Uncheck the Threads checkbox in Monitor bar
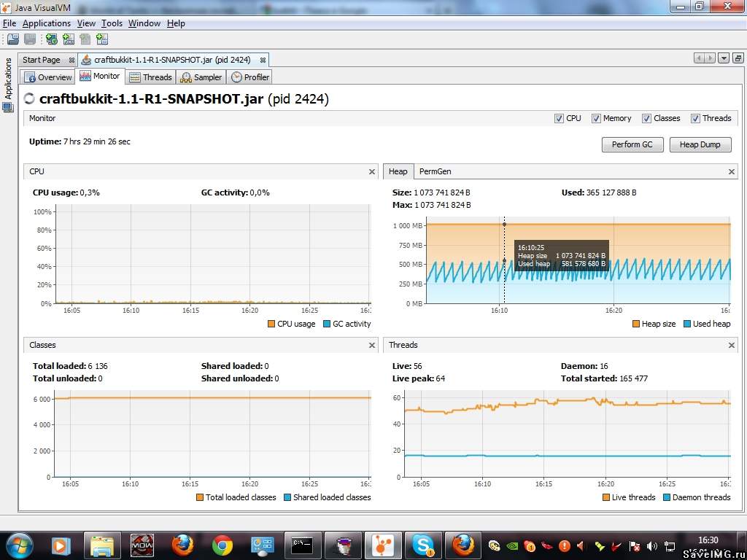The width and height of the screenshot is (747, 560). (695, 119)
